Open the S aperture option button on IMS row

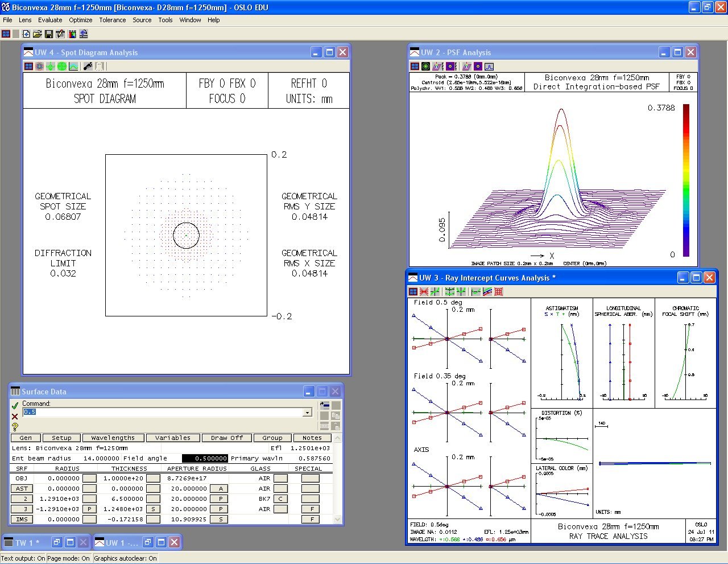tap(220, 519)
